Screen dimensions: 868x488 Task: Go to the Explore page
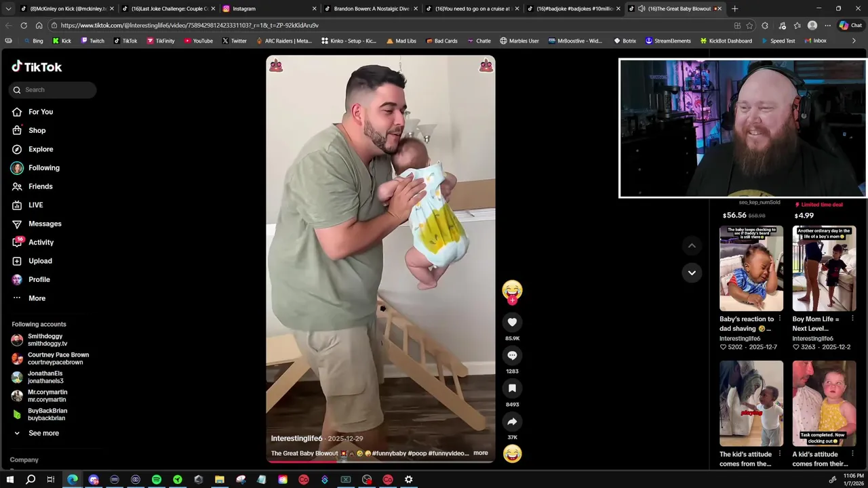(x=41, y=149)
